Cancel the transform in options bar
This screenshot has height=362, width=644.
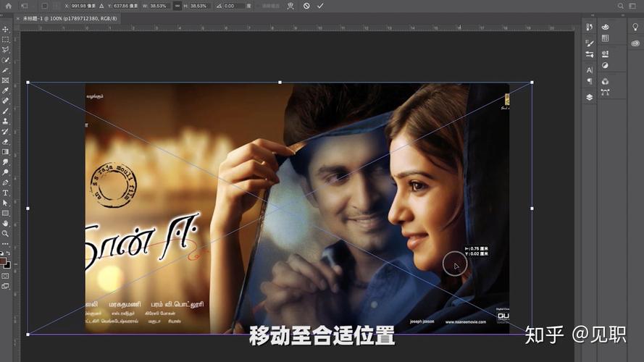pos(306,6)
